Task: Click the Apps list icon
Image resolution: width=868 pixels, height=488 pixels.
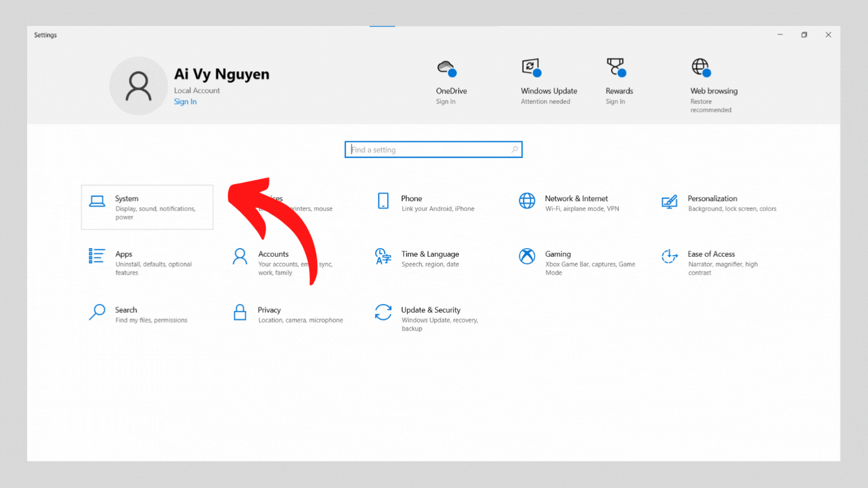Action: click(97, 256)
